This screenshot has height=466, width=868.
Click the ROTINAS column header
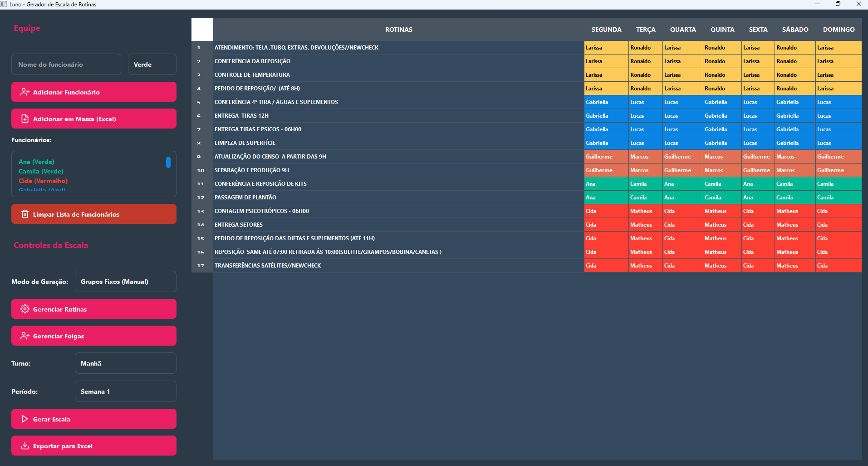tap(398, 30)
